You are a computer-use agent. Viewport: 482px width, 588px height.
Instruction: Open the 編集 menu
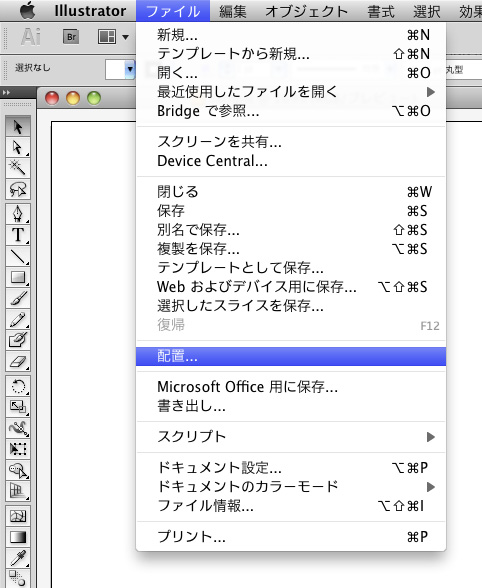[x=233, y=11]
